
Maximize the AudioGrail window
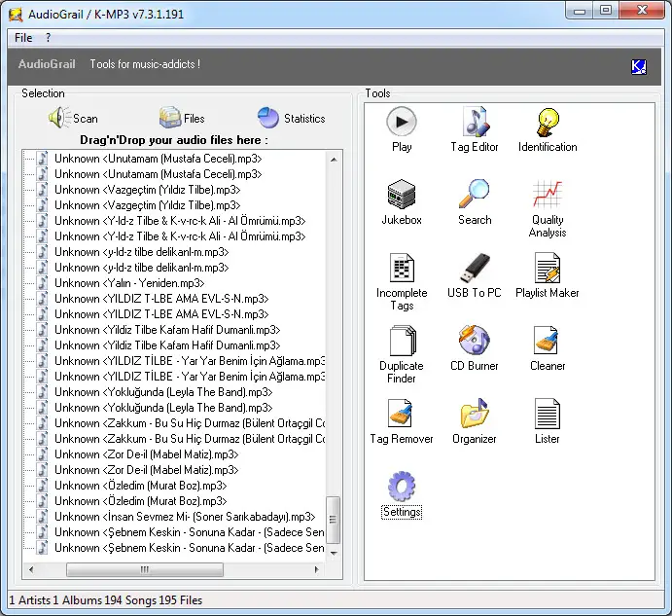[606, 11]
